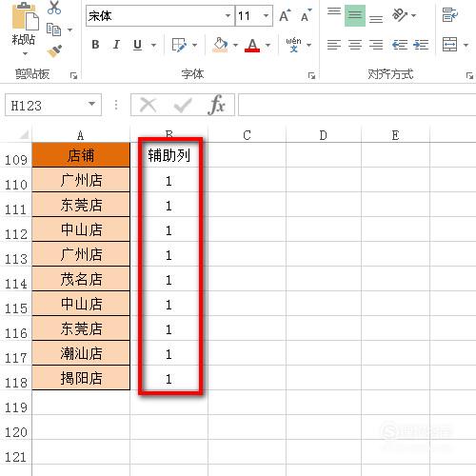Expand the font color dropdown arrow
This screenshot has height=476, width=476.
click(x=268, y=45)
